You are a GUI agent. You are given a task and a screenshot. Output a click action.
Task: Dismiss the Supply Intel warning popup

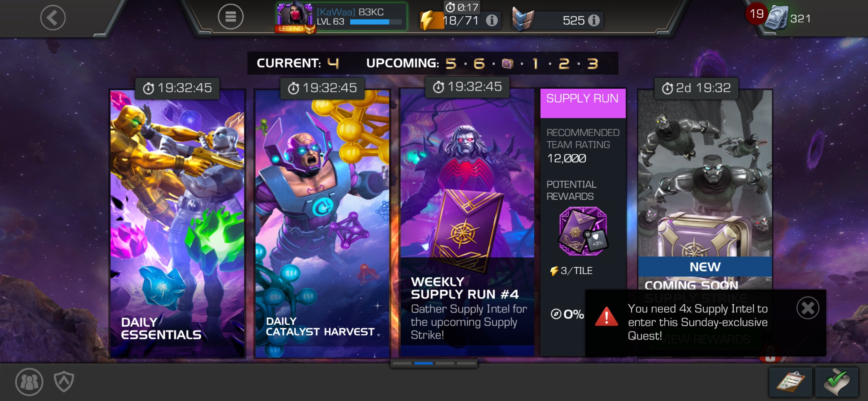click(808, 308)
